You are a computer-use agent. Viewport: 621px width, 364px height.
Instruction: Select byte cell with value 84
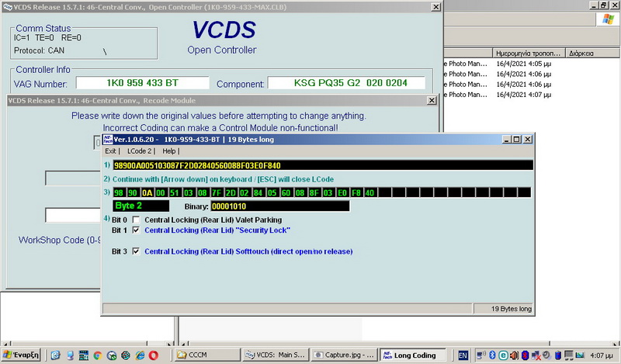258,193
